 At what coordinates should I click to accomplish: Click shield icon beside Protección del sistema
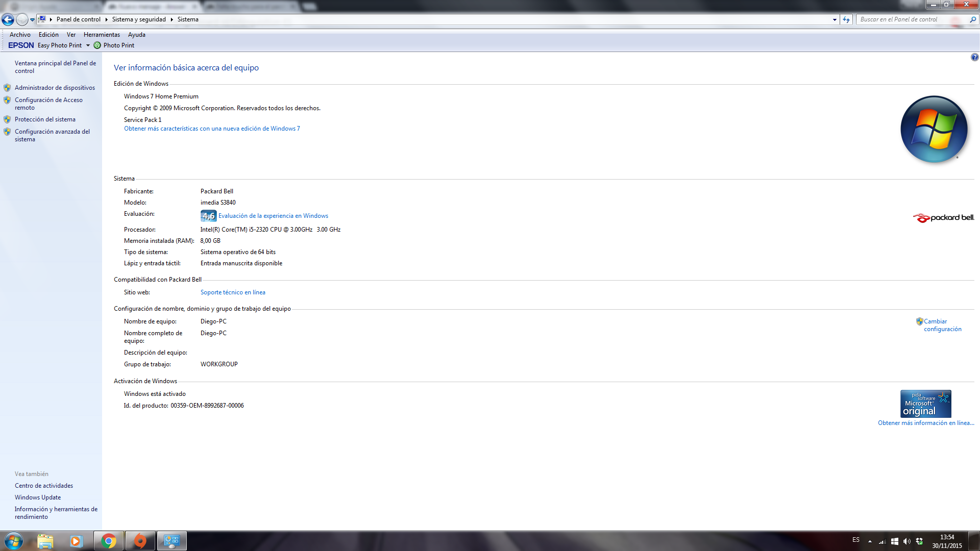point(7,119)
